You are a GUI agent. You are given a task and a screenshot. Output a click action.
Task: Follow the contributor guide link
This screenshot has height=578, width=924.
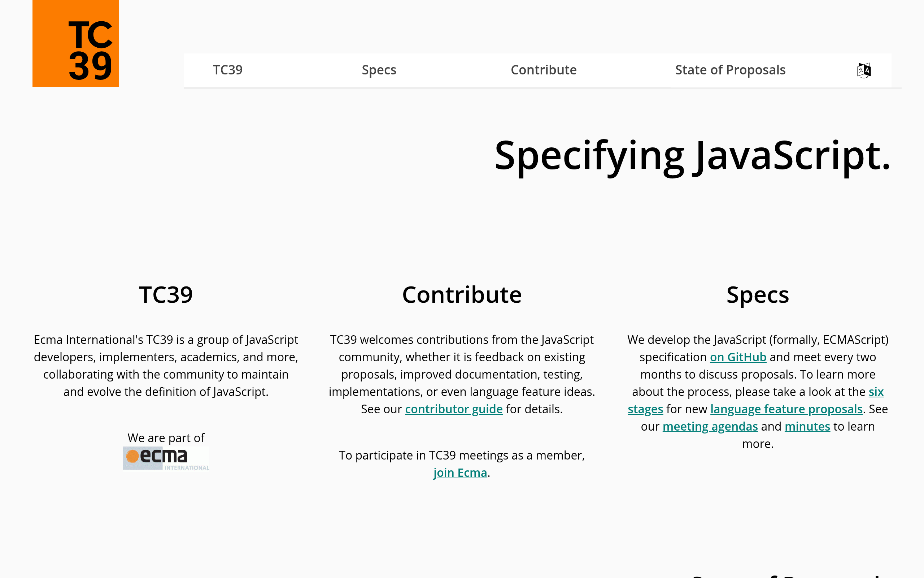454,409
